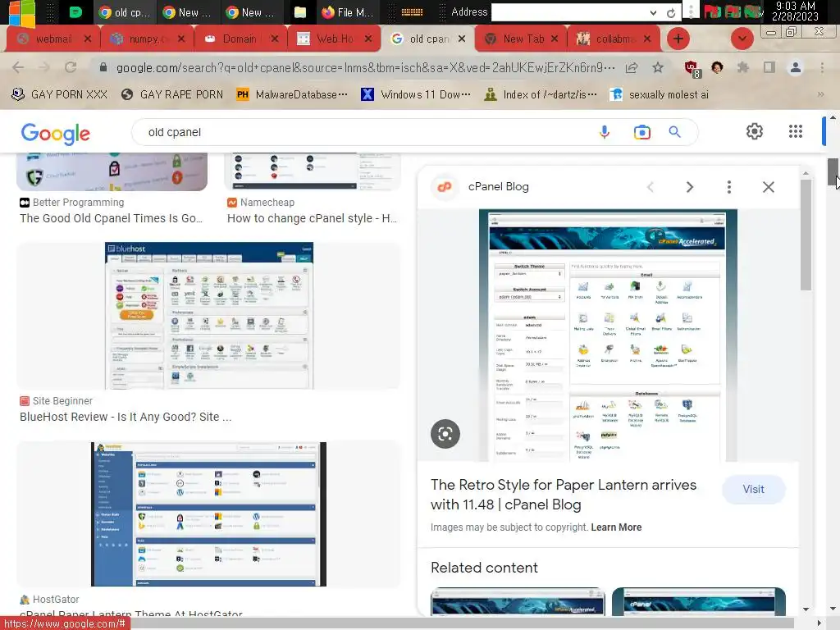View site information via the lock icon
Image resolution: width=840 pixels, height=630 pixels.
tap(103, 67)
